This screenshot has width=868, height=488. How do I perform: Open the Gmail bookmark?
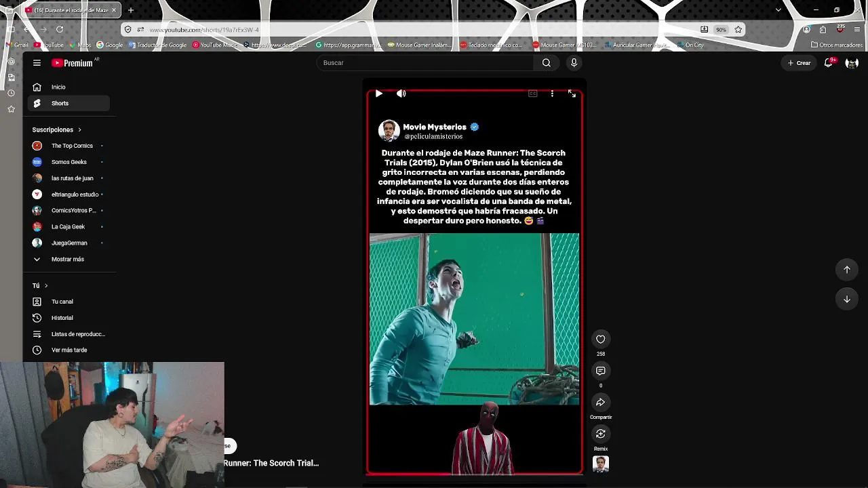click(17, 45)
